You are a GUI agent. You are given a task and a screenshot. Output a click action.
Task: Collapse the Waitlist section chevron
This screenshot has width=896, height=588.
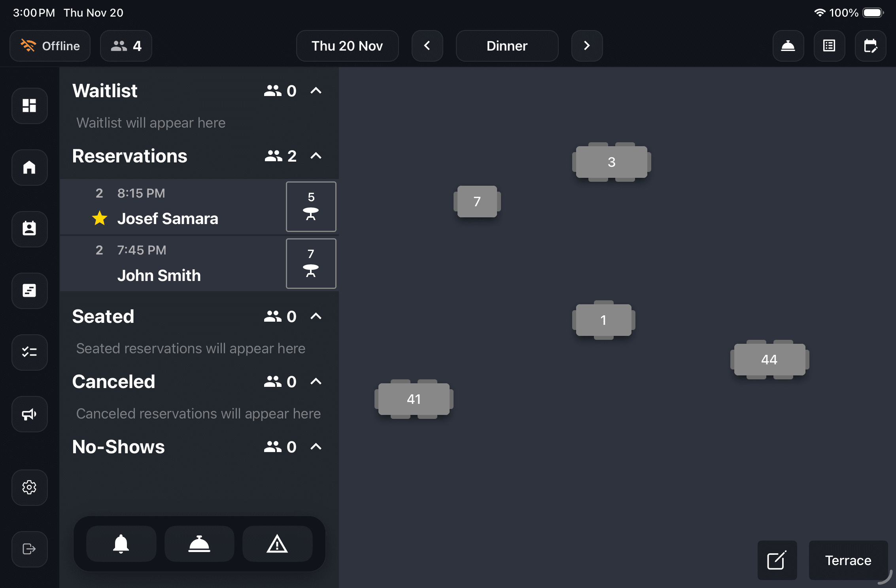316,91
